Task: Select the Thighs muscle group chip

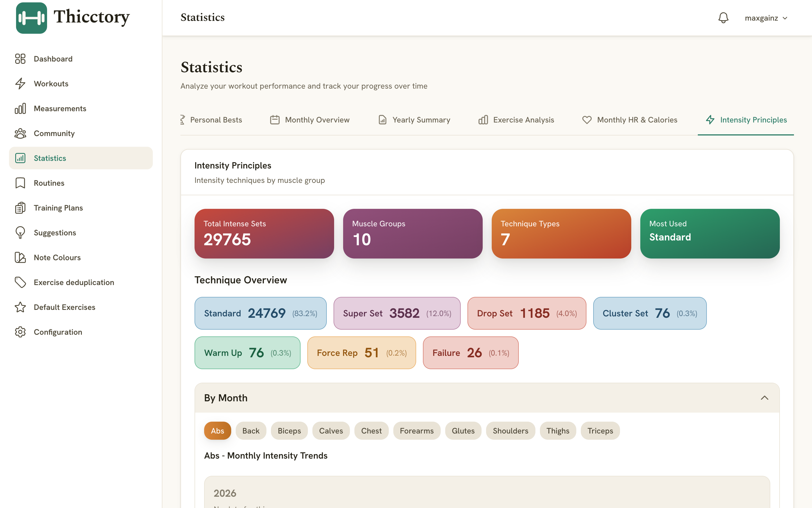Action: pyautogui.click(x=558, y=431)
